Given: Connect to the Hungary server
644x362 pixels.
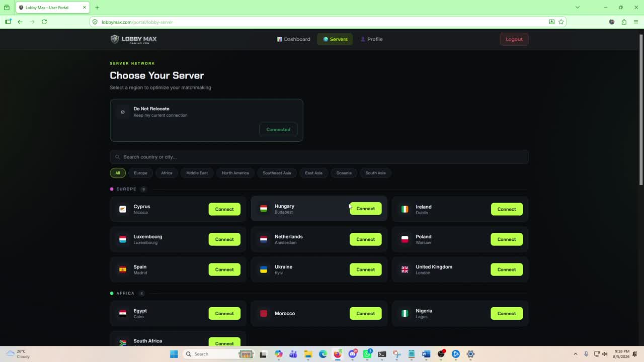Looking at the screenshot, I should point(366,209).
